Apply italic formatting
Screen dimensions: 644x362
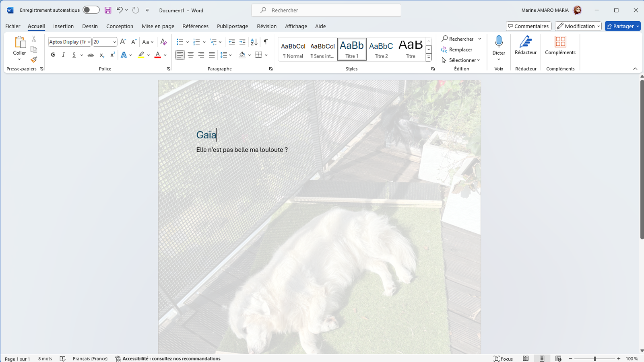(63, 55)
